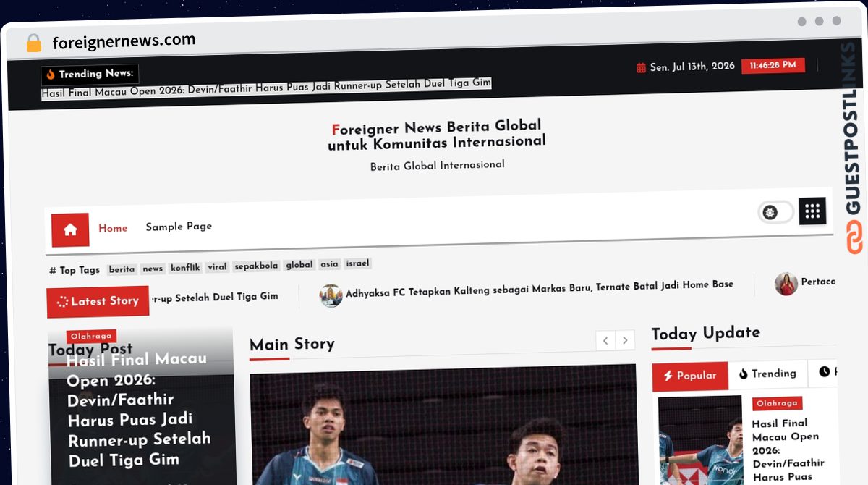The height and width of the screenshot is (485, 868).
Task: Go to previous Main Story slide
Action: click(x=605, y=340)
